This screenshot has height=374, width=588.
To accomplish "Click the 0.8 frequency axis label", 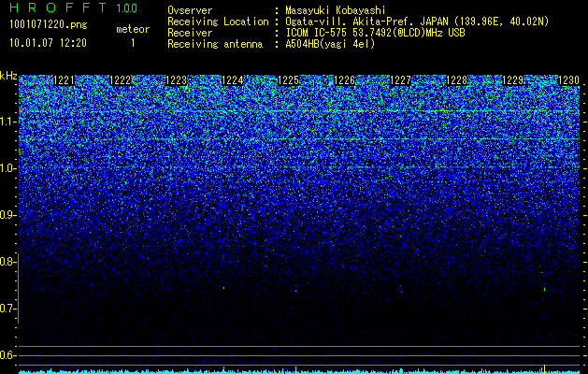I will (x=7, y=262).
